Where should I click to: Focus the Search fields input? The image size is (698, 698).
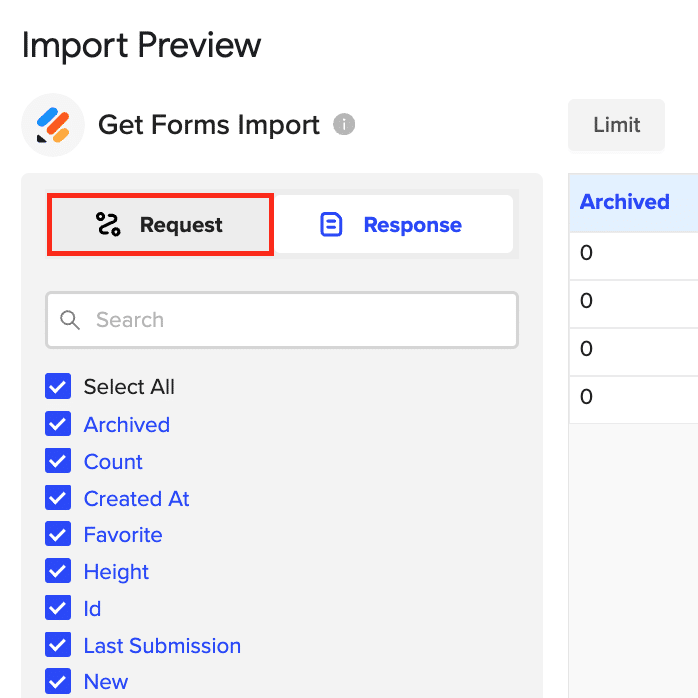(282, 320)
